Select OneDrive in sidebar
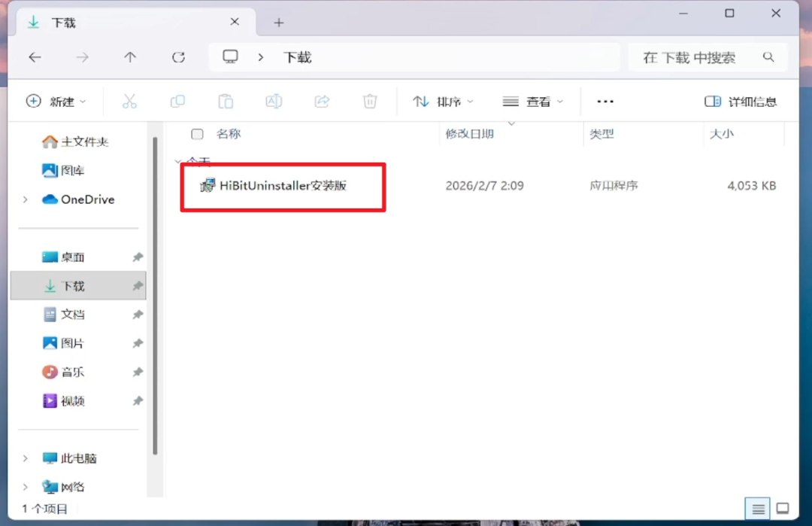812x526 pixels. (x=78, y=199)
